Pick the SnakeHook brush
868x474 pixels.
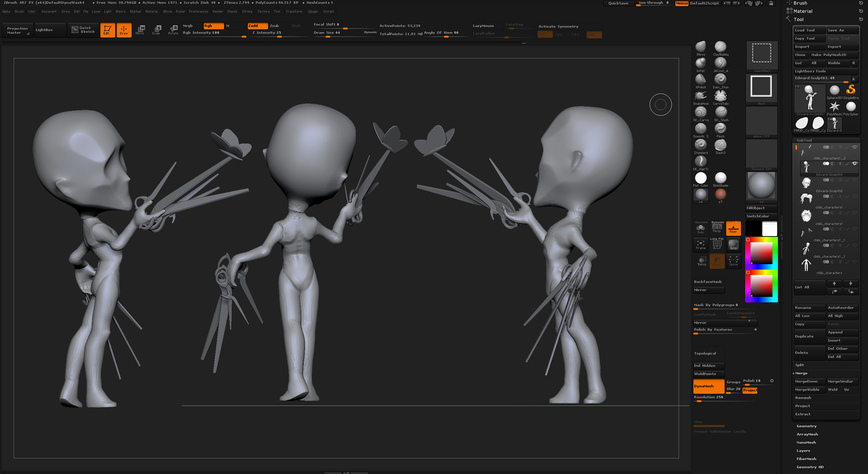click(x=701, y=96)
